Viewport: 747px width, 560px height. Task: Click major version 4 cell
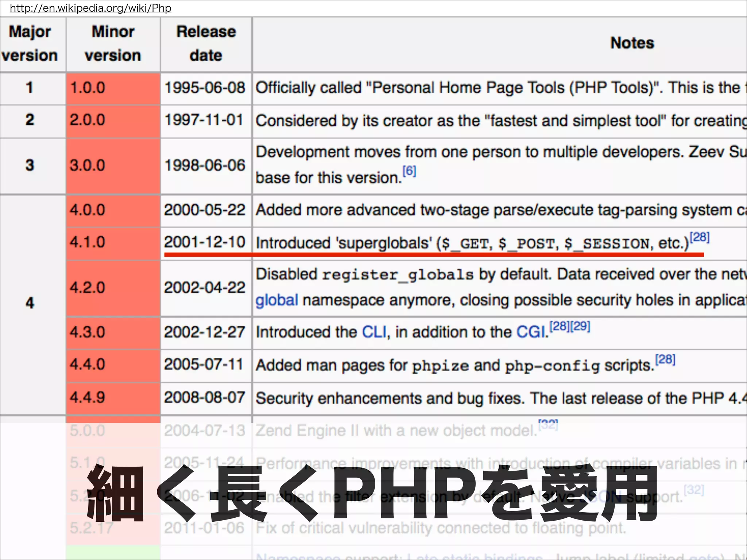coord(30,303)
